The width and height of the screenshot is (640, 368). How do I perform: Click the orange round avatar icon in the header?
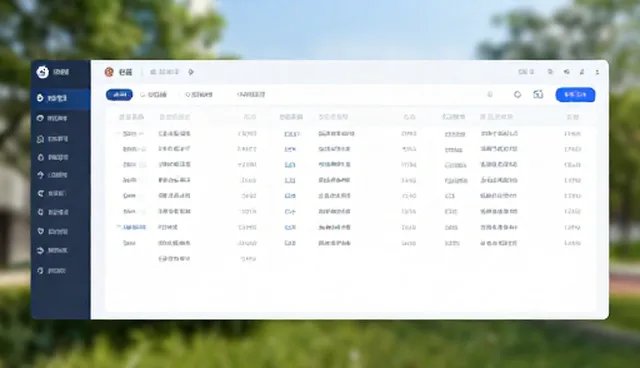109,72
